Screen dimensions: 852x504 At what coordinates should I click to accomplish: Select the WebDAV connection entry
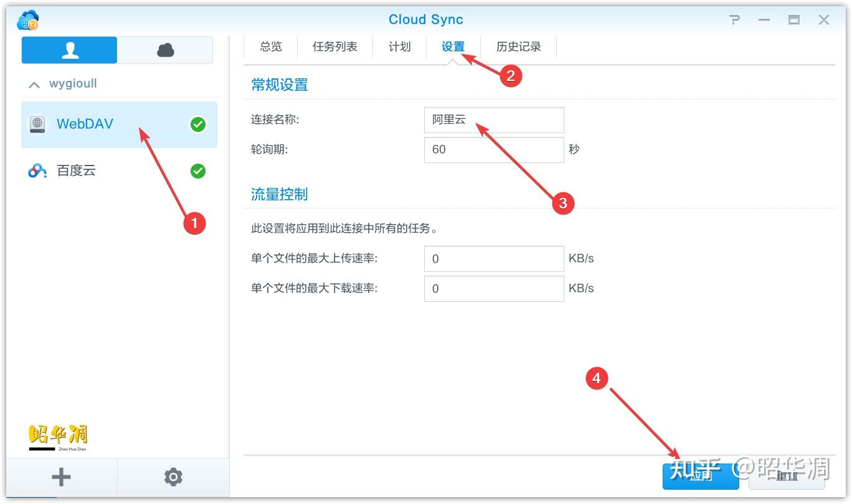click(119, 124)
